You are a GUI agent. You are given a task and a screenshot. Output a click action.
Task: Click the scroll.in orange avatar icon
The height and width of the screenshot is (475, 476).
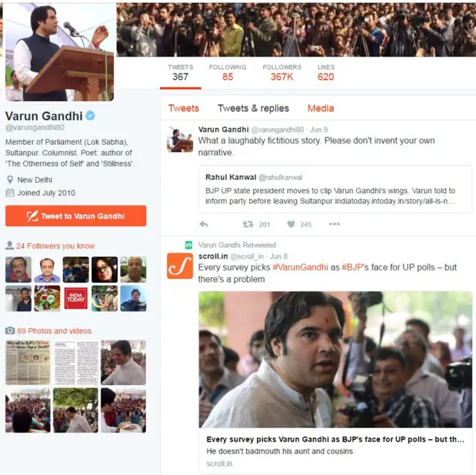coord(180,265)
